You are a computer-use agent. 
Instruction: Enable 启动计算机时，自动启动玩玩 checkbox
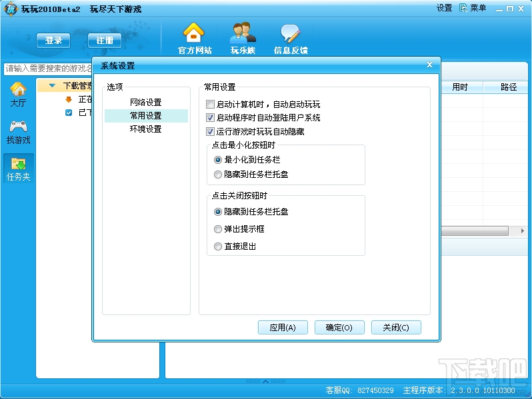211,104
